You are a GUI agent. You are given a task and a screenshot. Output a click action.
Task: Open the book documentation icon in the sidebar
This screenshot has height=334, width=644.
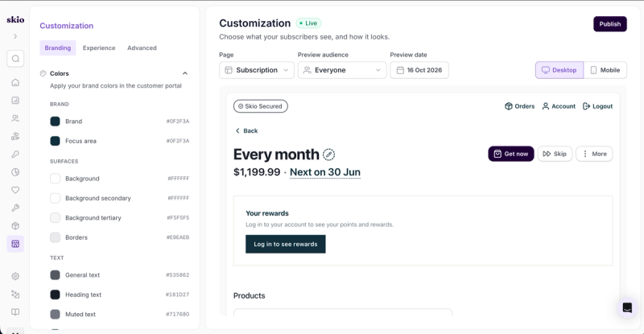15,311
